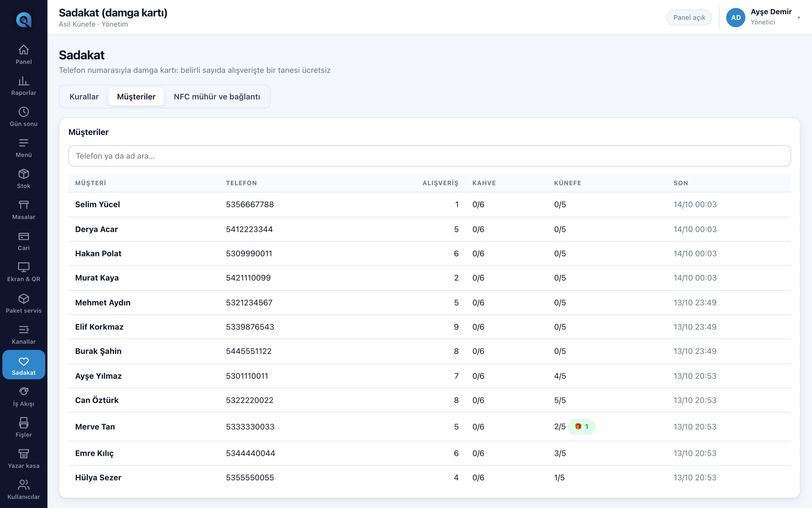Screen dimensions: 812x508
Task: Click Merve Tan's gift reward badge
Action: (x=581, y=427)
